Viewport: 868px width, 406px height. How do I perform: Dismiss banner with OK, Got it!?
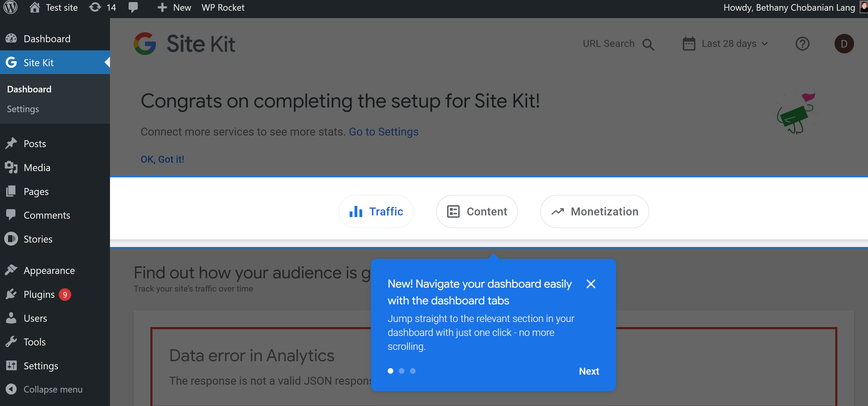click(x=162, y=159)
